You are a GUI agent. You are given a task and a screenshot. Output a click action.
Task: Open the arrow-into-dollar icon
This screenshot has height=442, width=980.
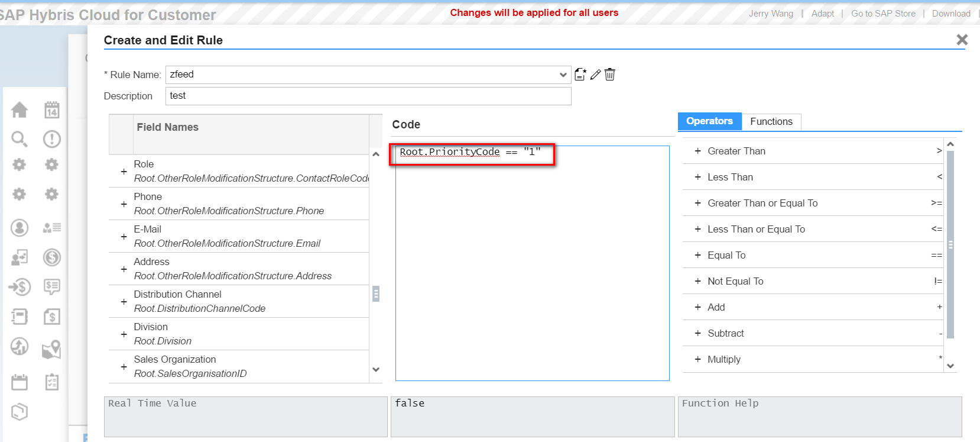[x=20, y=287]
